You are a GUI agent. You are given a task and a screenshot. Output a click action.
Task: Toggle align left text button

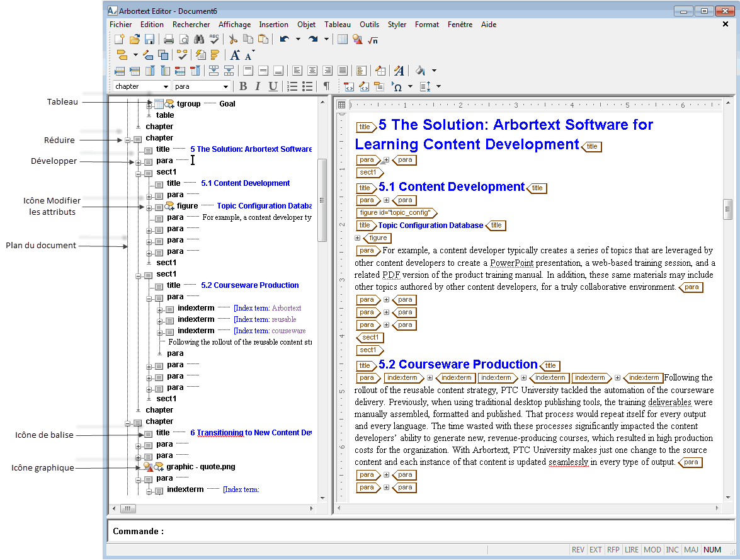coord(297,71)
